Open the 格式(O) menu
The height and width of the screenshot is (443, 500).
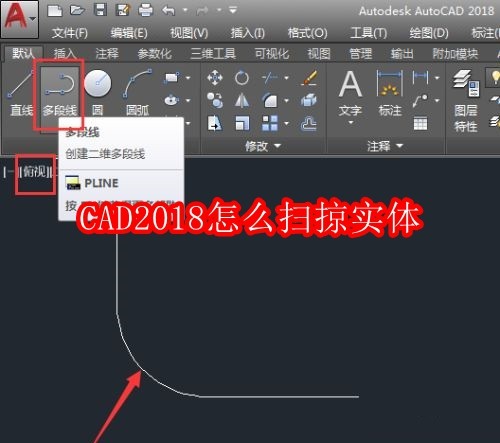[x=307, y=33]
